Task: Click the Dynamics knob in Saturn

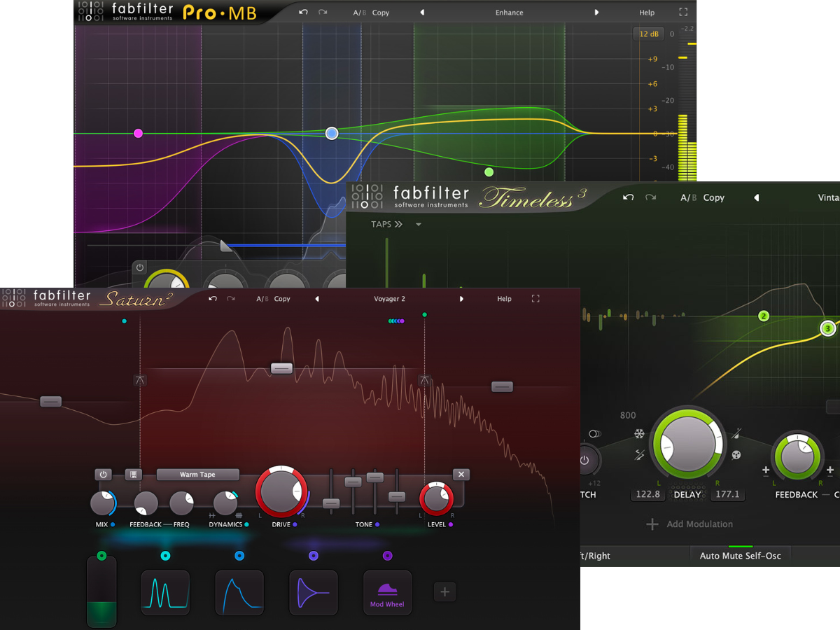Action: [x=225, y=503]
